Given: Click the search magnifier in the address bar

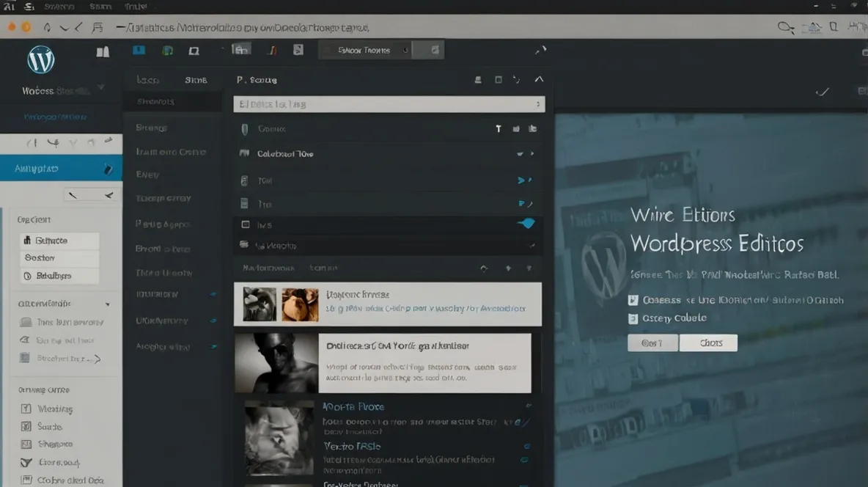Looking at the screenshot, I should (x=785, y=27).
